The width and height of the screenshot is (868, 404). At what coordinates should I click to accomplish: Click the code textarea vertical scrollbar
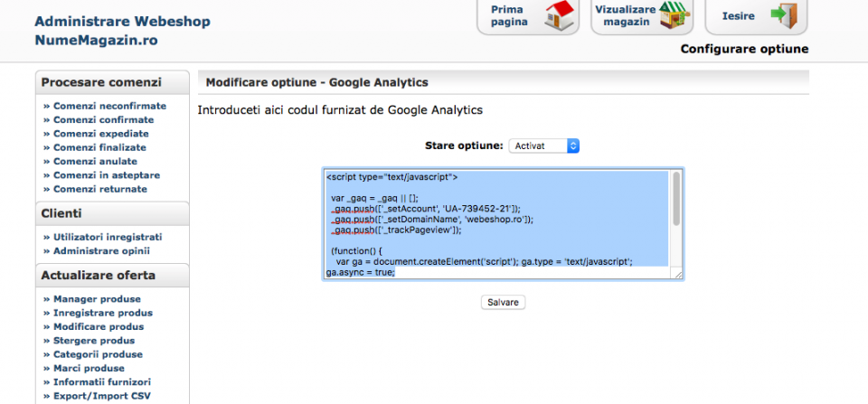click(676, 199)
